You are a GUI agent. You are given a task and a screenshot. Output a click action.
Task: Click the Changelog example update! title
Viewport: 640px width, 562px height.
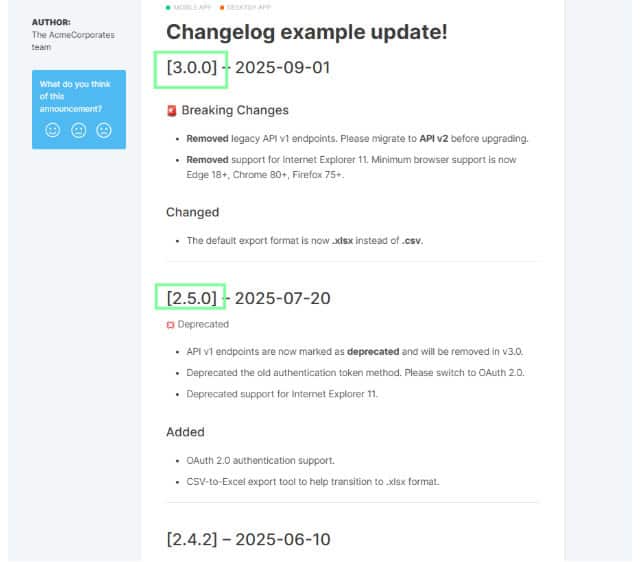pos(307,32)
